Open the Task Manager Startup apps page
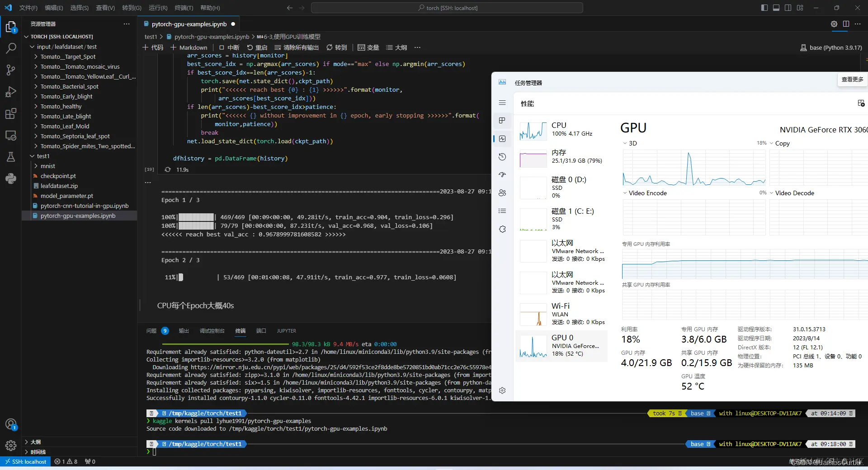This screenshot has height=470, width=868. 502,175
